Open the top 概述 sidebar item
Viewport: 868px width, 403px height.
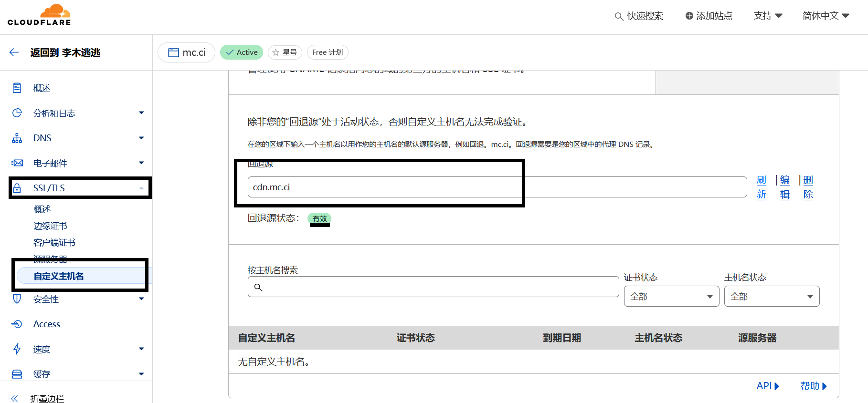coord(42,88)
